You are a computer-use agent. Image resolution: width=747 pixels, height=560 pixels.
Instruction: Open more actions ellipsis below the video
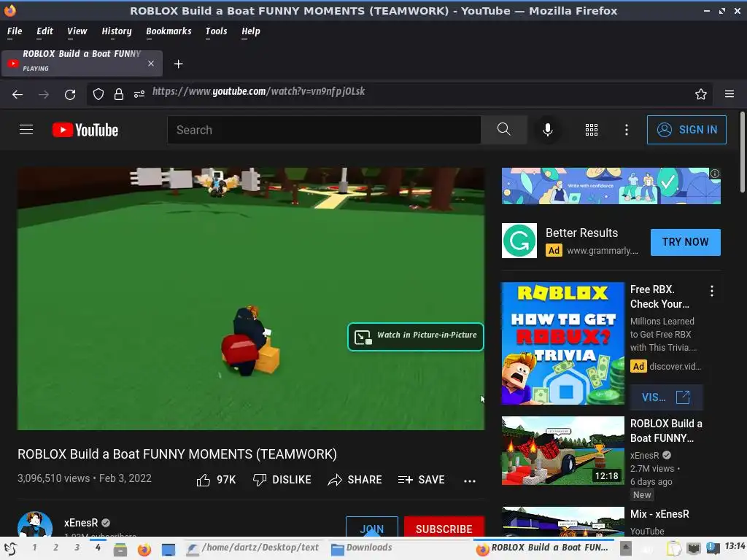tap(470, 481)
